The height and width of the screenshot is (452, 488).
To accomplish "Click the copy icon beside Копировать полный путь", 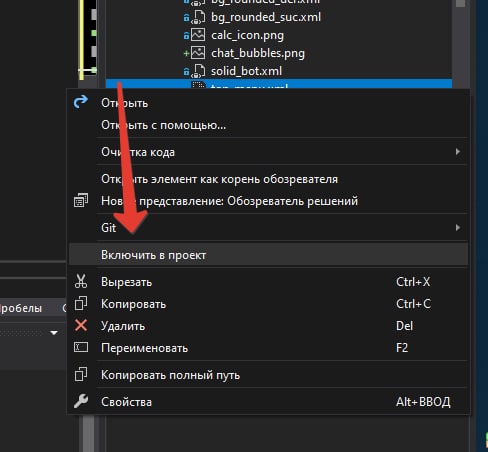I will click(x=81, y=374).
